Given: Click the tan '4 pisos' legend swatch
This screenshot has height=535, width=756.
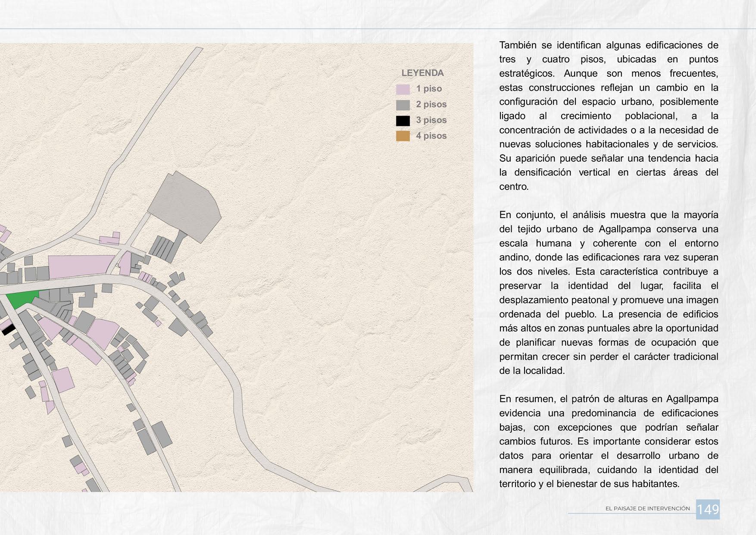Looking at the screenshot, I should coord(403,136).
